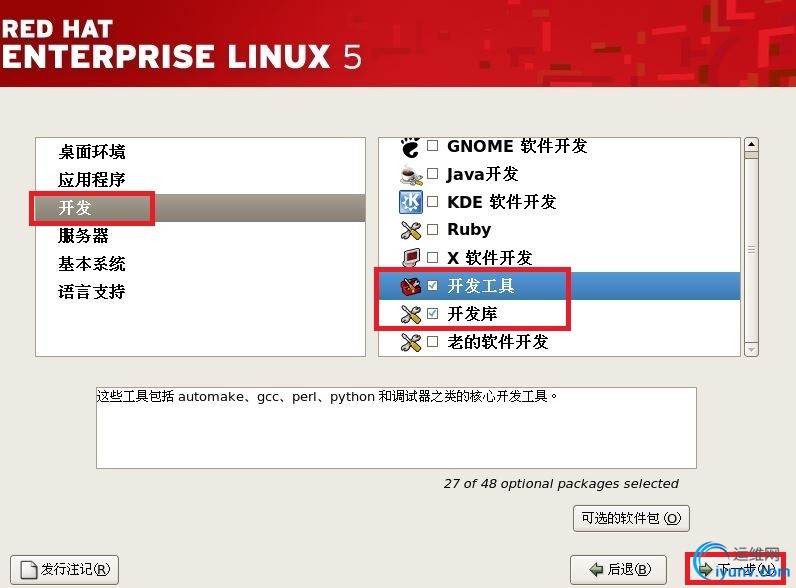Click the 老的软件开发 tools icon
796x588 pixels.
tap(411, 342)
